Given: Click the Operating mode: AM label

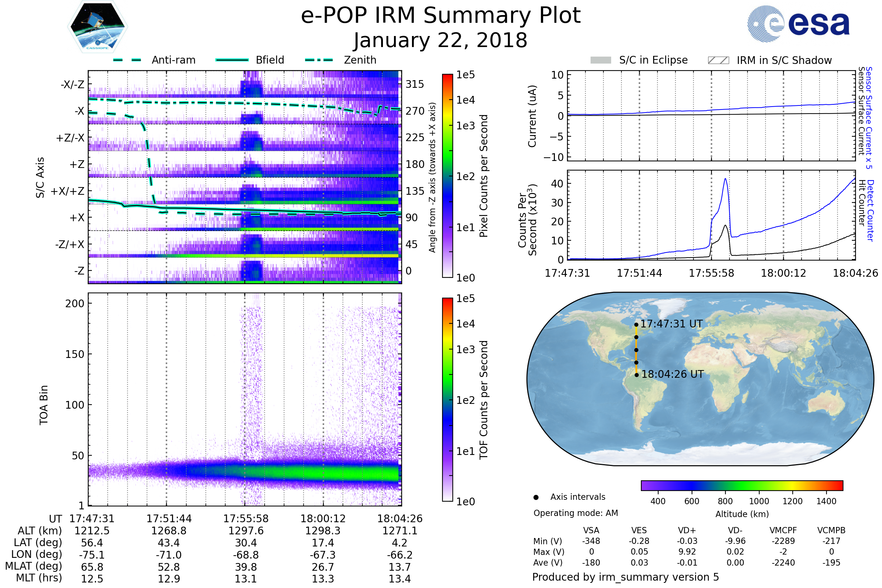Looking at the screenshot, I should coord(576,513).
